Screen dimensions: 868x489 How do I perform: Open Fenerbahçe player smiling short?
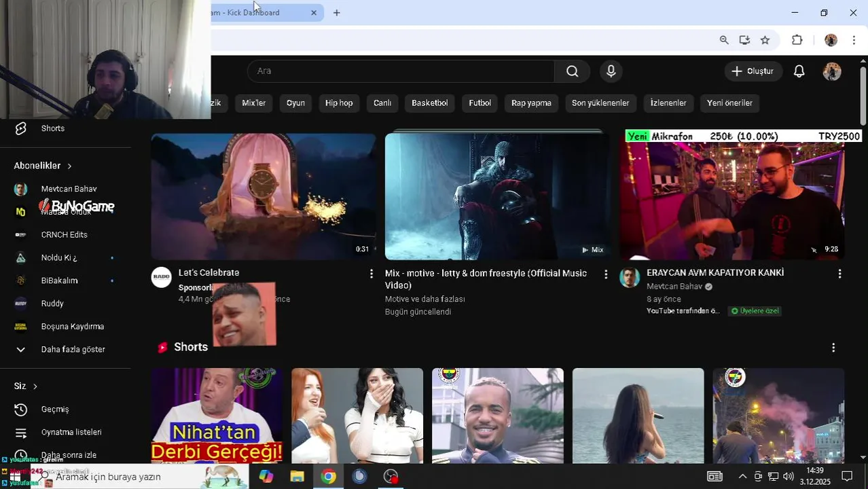498,416
